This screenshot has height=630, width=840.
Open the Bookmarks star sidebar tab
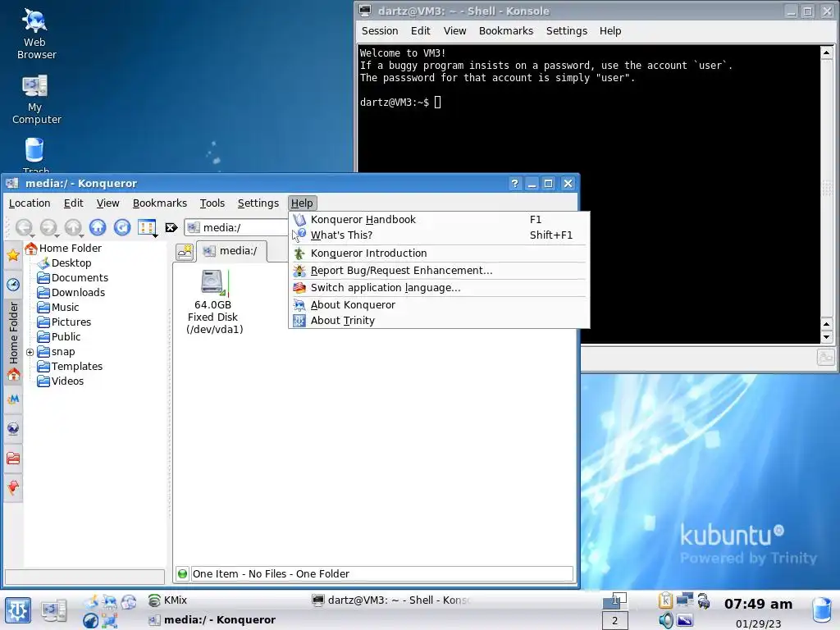click(13, 255)
